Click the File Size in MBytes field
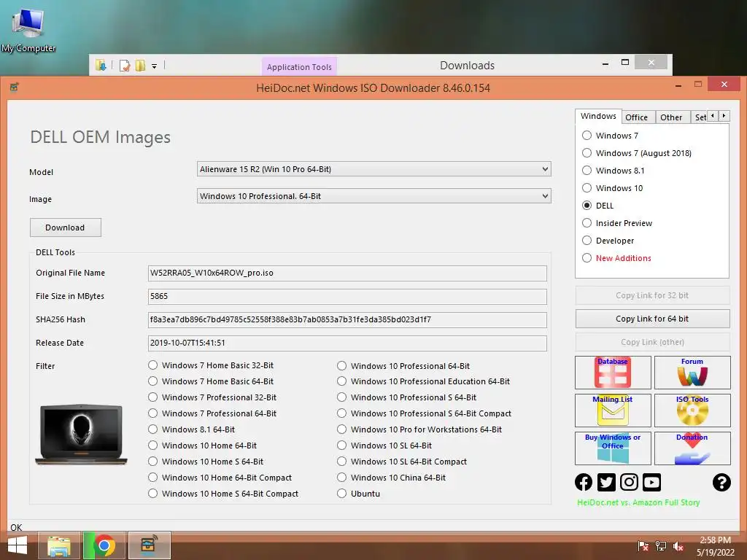The height and width of the screenshot is (560, 747). point(347,296)
